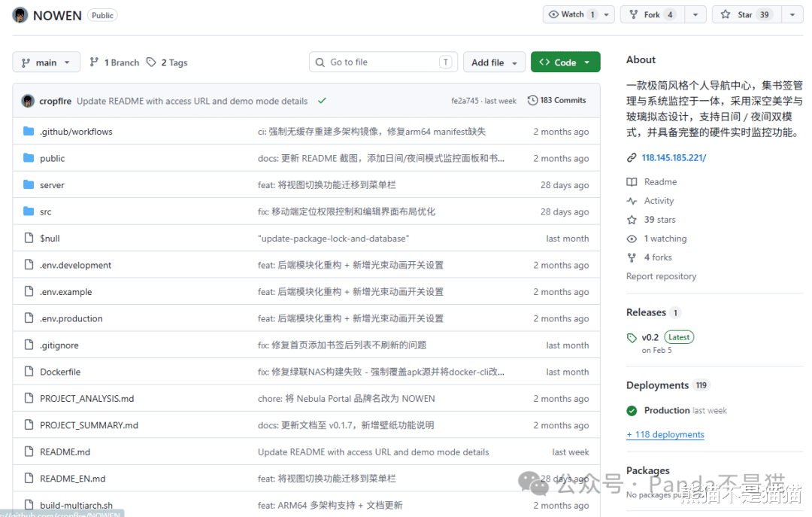This screenshot has height=517, width=812.
Task: Open the .env.example file
Action: (x=65, y=291)
